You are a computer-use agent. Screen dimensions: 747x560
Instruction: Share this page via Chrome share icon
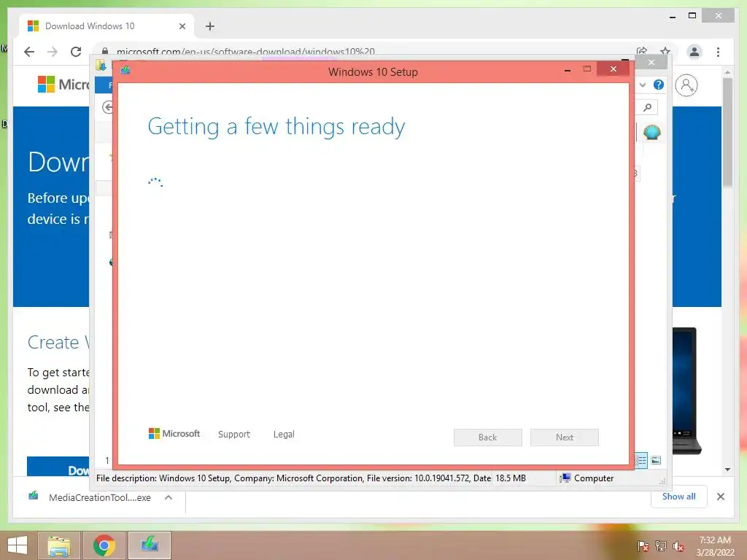(642, 51)
